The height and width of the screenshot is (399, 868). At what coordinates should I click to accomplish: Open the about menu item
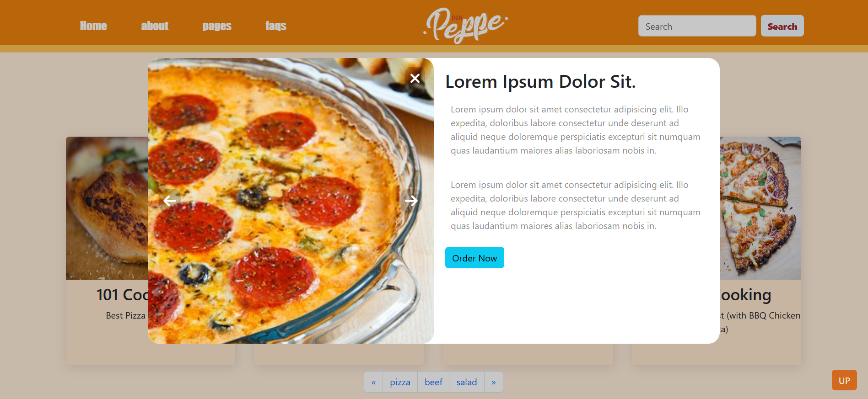pyautogui.click(x=155, y=26)
